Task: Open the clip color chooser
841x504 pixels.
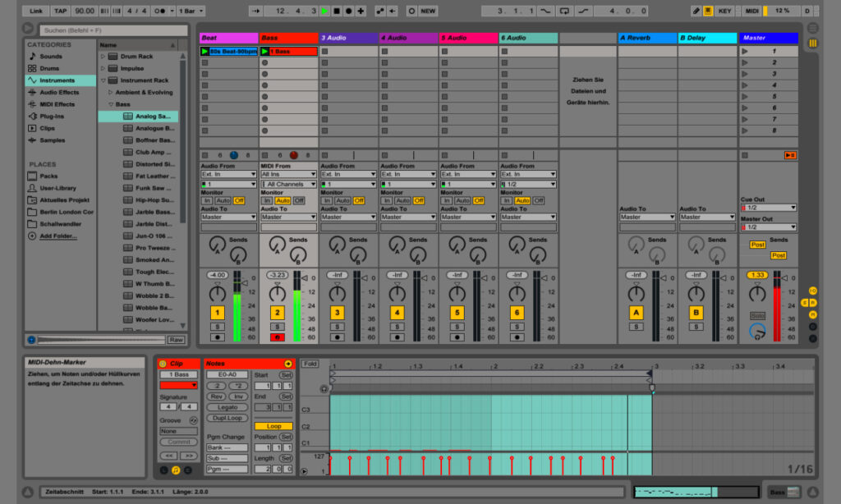Action: click(178, 386)
